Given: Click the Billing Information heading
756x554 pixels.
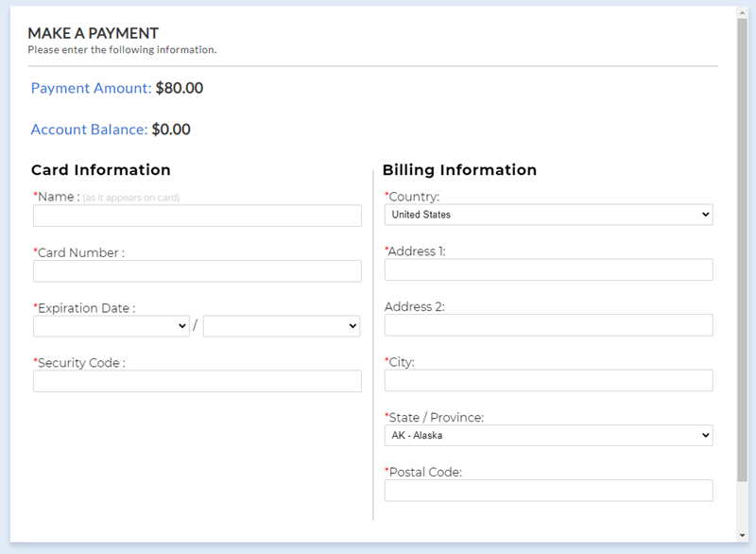Looking at the screenshot, I should pyautogui.click(x=459, y=170).
